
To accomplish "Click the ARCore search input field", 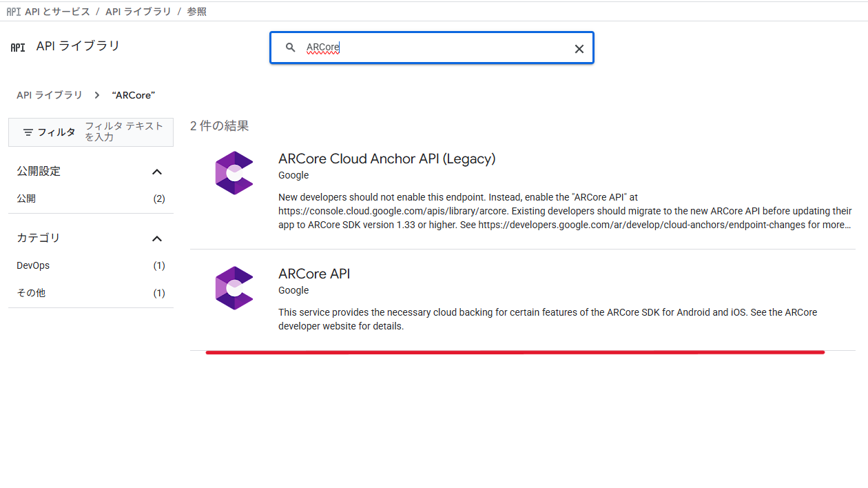I will [x=432, y=48].
